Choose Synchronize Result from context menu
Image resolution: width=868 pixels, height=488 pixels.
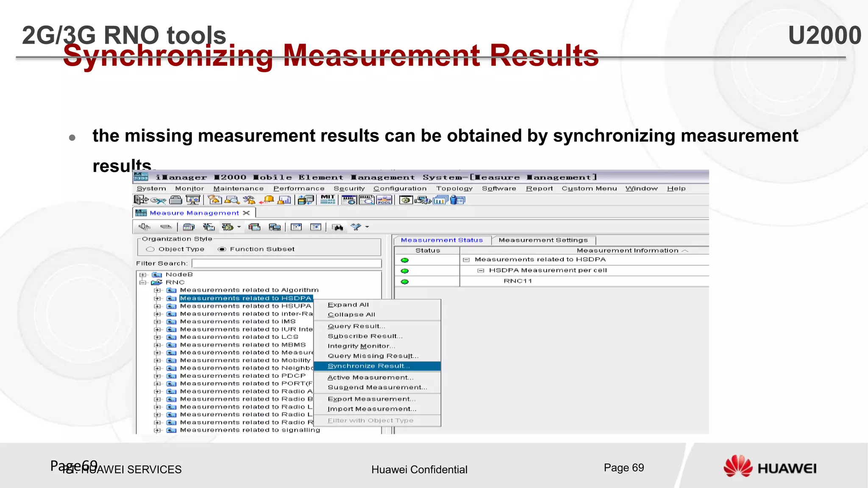pos(377,366)
